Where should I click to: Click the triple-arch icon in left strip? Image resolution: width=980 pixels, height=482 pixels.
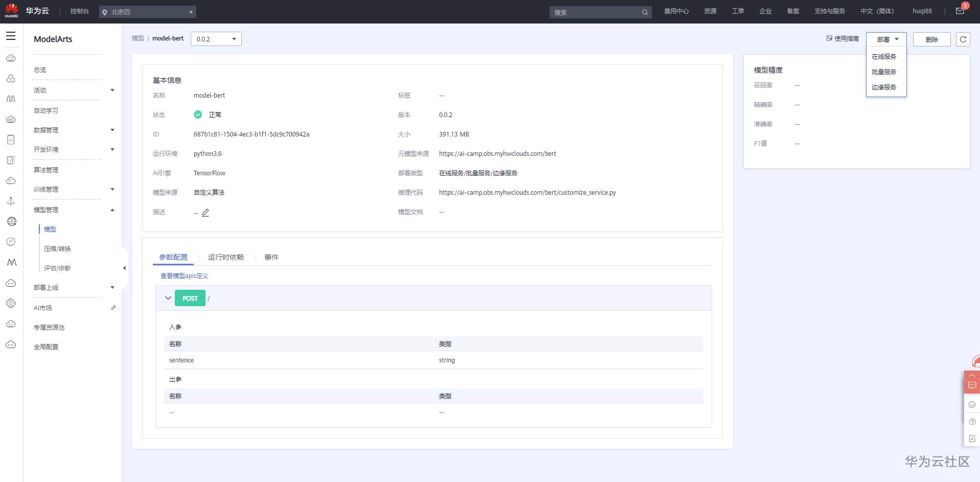[11, 99]
